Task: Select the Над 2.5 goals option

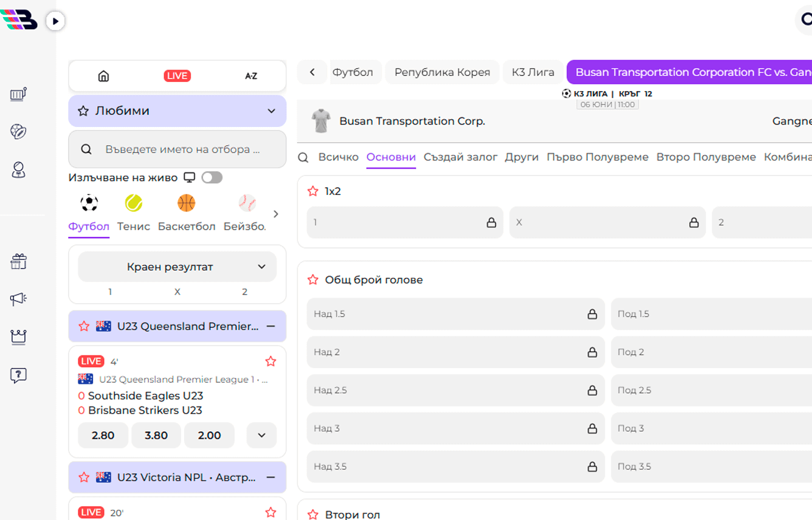Action: [x=456, y=391]
